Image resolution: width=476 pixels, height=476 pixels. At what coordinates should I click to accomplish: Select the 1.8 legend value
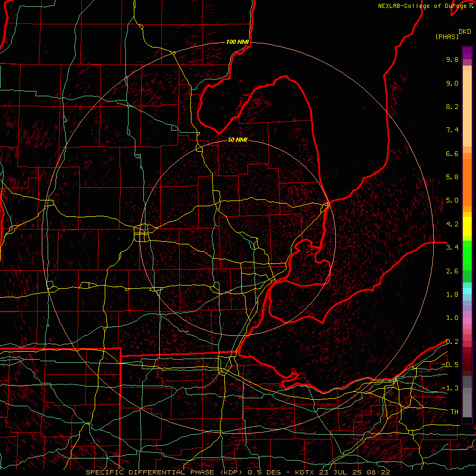[452, 295]
